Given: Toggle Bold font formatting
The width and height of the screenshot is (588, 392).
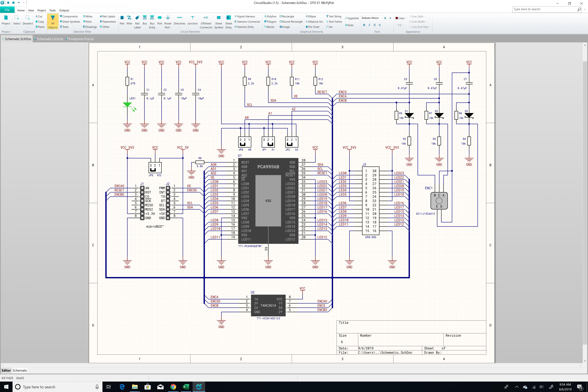Looking at the screenshot, I should point(364,25).
